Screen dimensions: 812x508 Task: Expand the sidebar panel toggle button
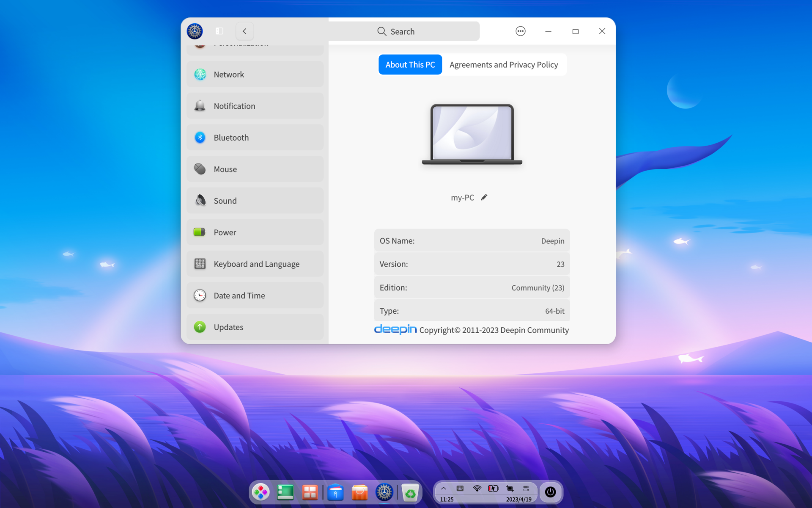tap(219, 31)
